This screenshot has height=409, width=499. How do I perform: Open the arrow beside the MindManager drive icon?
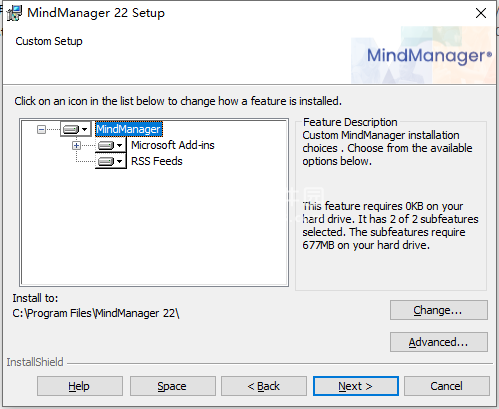pyautogui.click(x=85, y=129)
